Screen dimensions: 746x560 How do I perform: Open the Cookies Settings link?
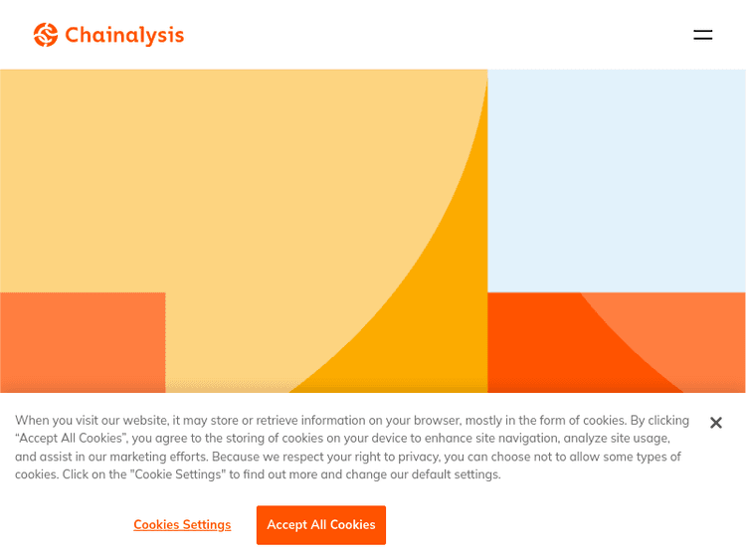(x=182, y=524)
